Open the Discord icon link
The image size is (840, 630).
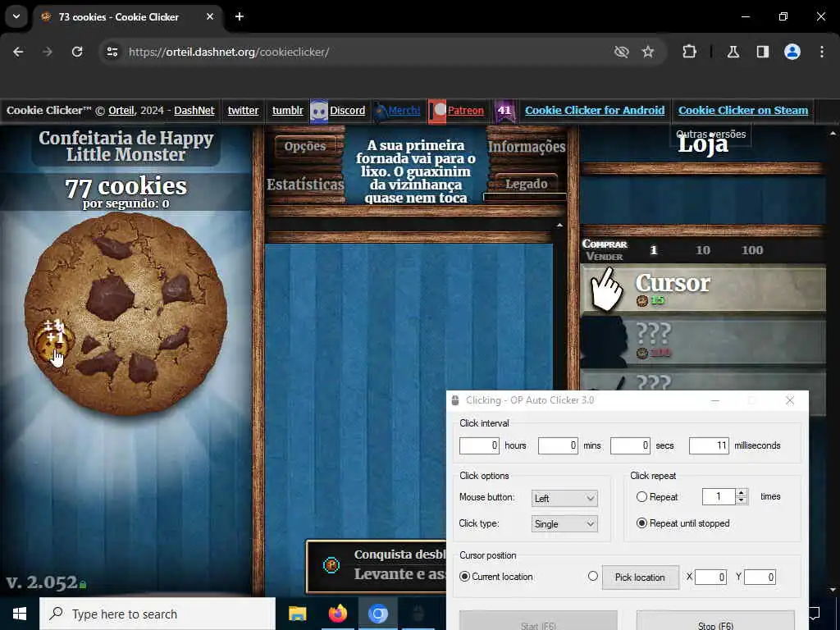[319, 111]
